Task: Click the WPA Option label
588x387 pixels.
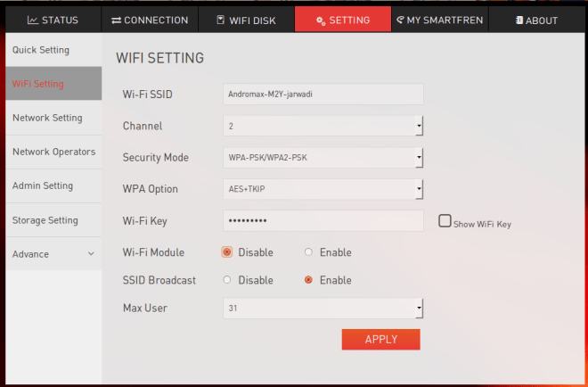Action: [151, 189]
